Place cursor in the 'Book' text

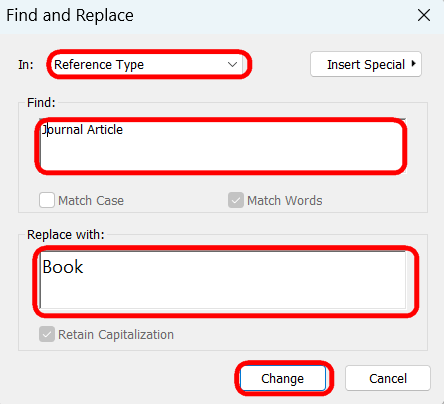pos(63,267)
